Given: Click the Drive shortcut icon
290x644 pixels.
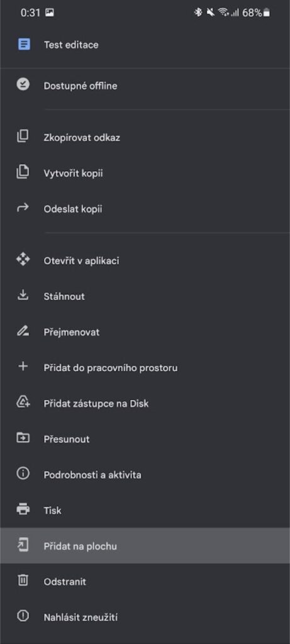Looking at the screenshot, I should (23, 402).
